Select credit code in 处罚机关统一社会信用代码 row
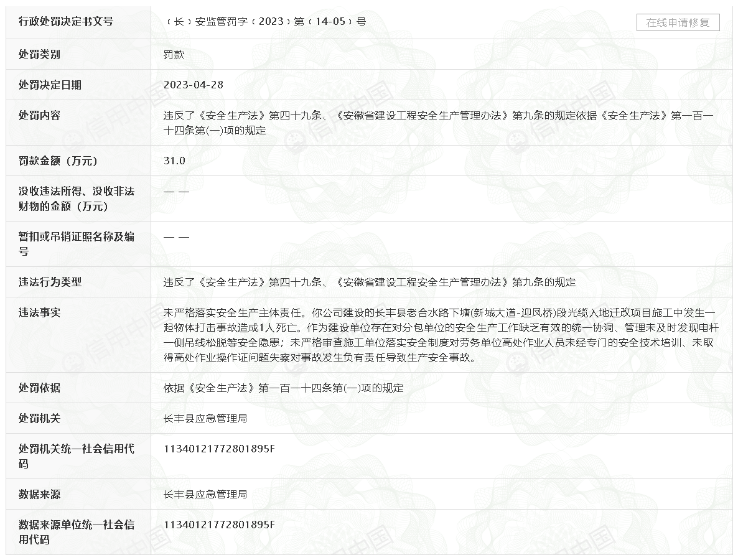Screen dimensions: 738x560 tap(219, 449)
